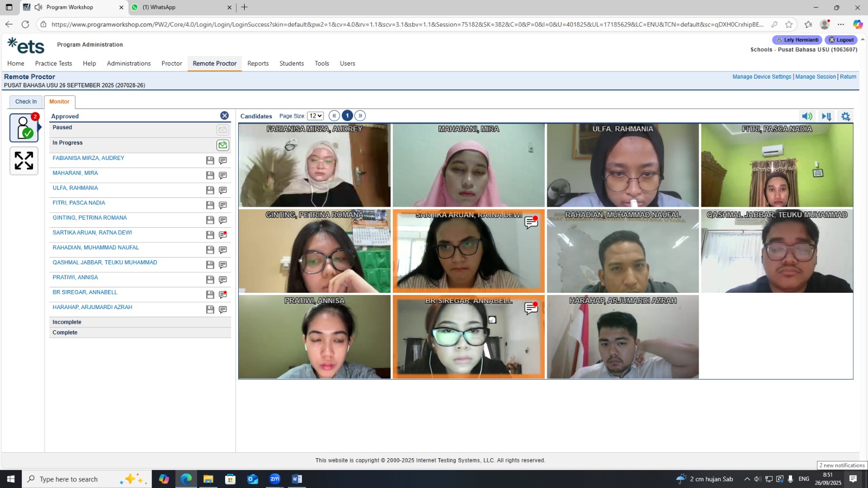Open Zoom from the Windows taskbar
This screenshot has width=868, height=488.
pos(275,479)
